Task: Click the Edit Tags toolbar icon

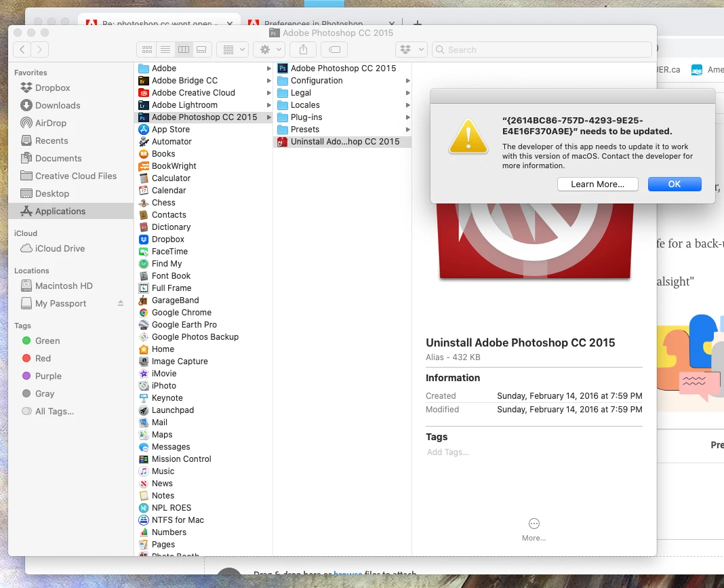Action: point(334,50)
